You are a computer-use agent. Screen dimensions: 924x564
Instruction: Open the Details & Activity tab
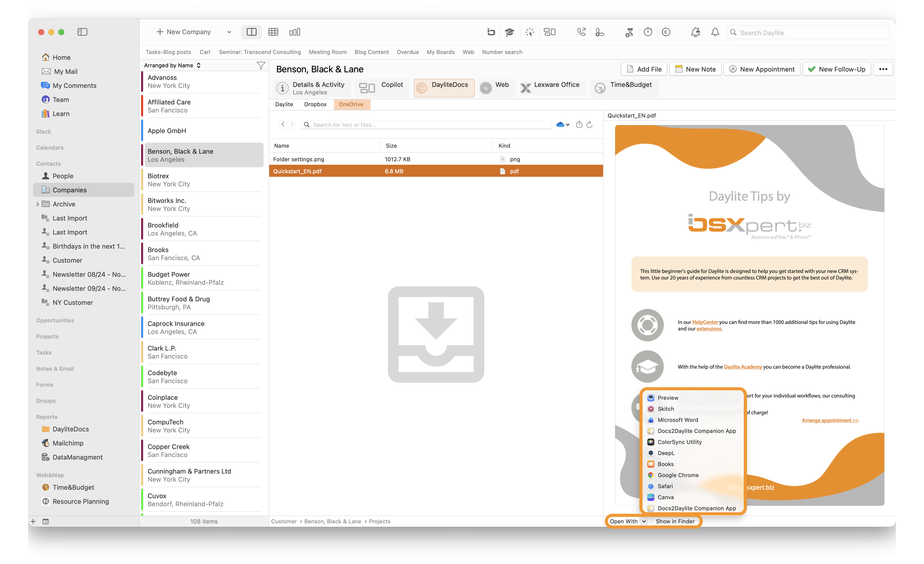tap(312, 88)
